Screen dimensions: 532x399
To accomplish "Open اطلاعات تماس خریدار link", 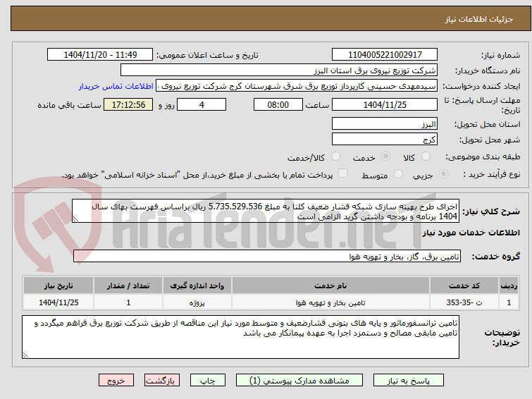I will pos(116,87).
